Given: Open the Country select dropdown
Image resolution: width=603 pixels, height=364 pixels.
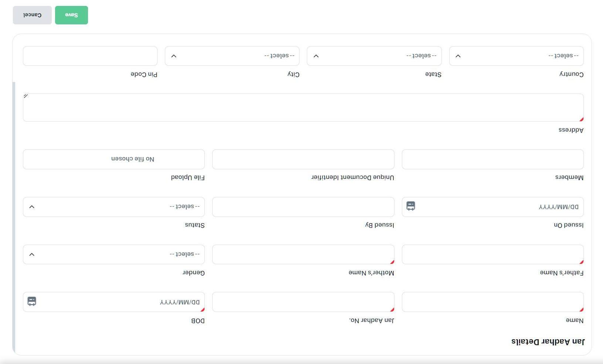Looking at the screenshot, I should [x=516, y=56].
